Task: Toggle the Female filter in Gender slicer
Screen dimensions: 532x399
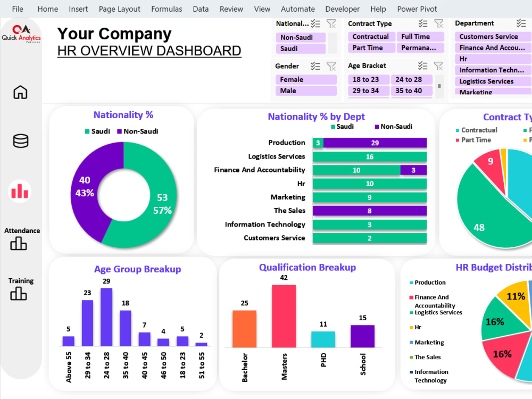Action: (305, 78)
